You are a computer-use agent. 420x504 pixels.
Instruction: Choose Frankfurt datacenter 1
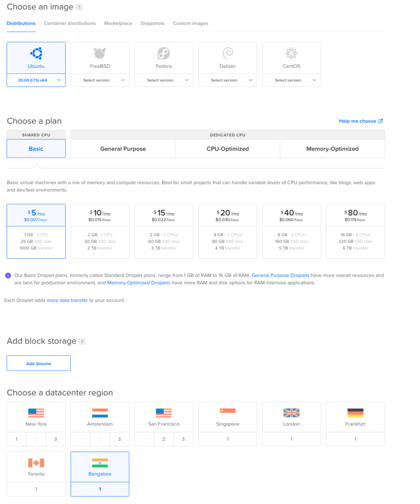356,439
